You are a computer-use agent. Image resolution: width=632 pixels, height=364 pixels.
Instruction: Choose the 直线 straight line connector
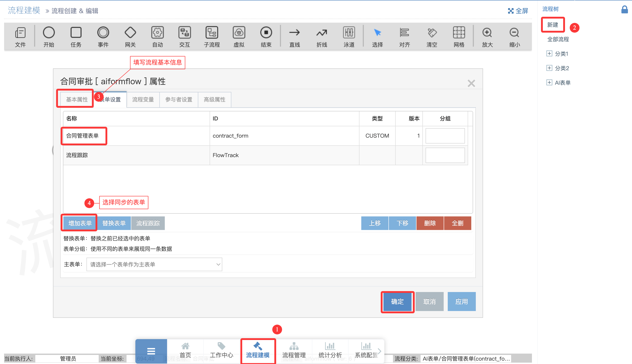click(294, 37)
